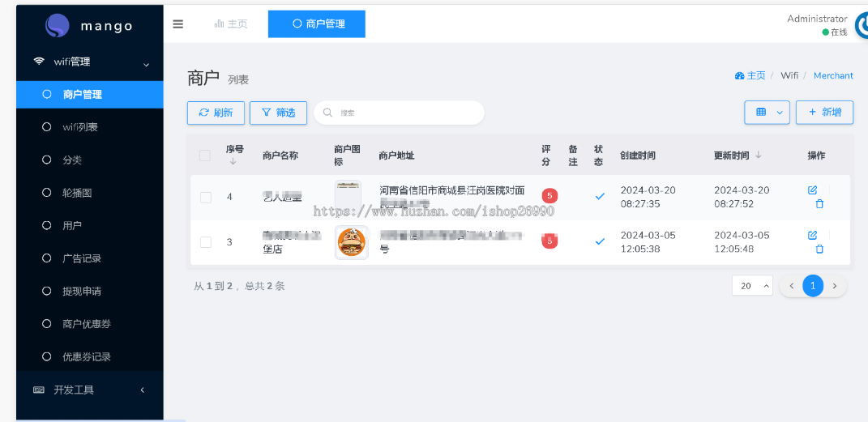Open 用户 in sidebar
This screenshot has width=868, height=422.
point(90,226)
